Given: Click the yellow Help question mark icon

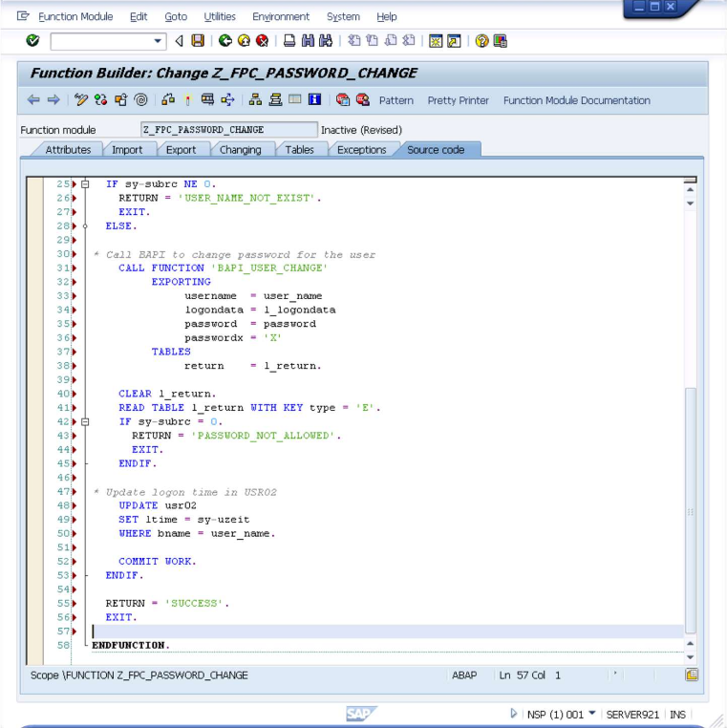Looking at the screenshot, I should 481,41.
